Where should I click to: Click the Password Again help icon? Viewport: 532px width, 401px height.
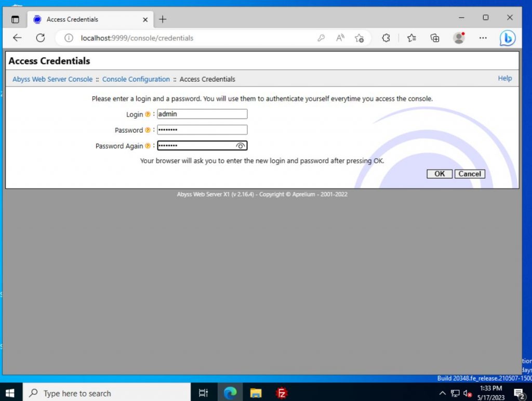(147, 146)
